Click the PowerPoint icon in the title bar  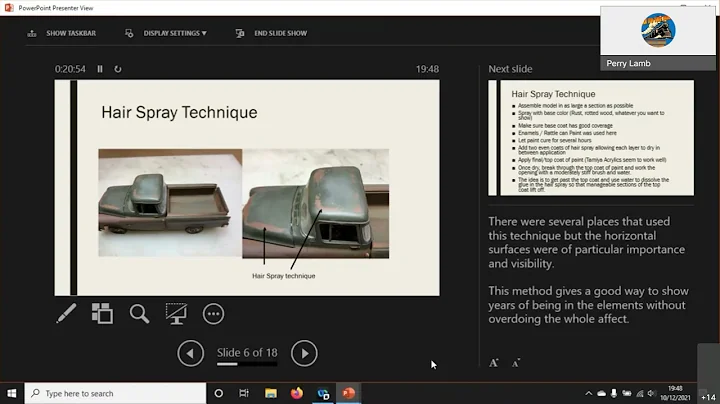pos(9,8)
